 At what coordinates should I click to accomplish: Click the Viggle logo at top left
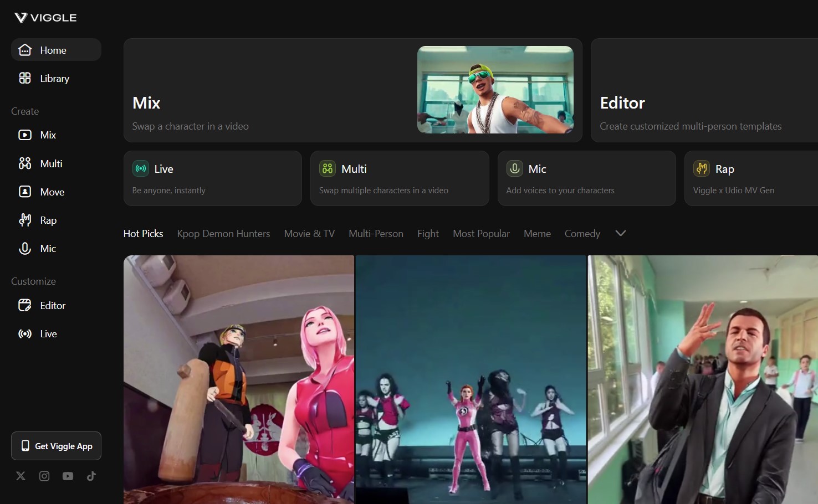(x=45, y=18)
